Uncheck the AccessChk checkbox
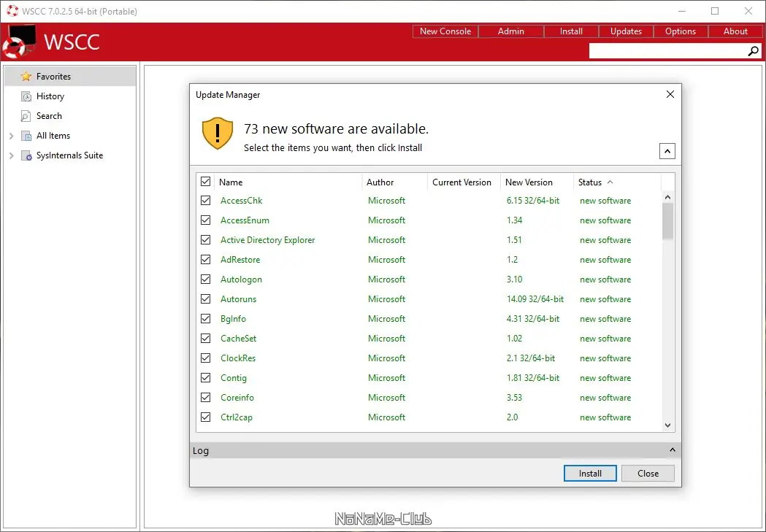Viewport: 766px width, 532px height. coord(206,201)
